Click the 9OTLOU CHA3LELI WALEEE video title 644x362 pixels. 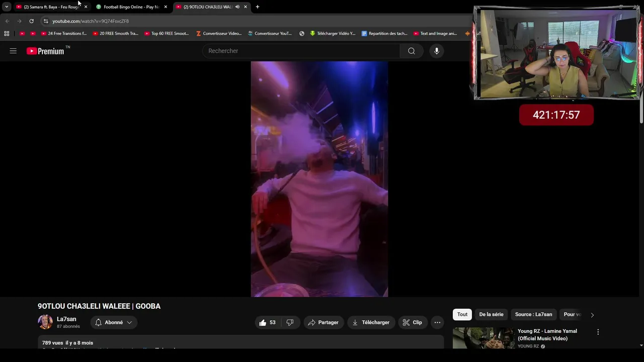coord(99,306)
